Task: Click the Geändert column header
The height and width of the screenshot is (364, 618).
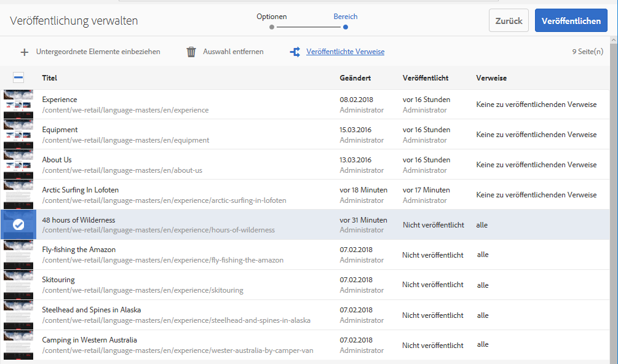Action: 355,78
